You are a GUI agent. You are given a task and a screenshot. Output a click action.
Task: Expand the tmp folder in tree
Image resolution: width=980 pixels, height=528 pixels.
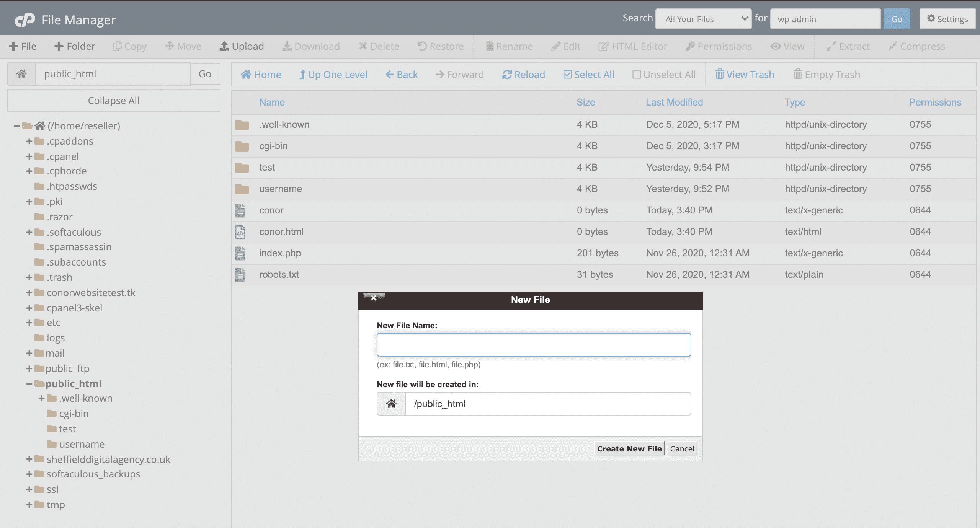29,505
